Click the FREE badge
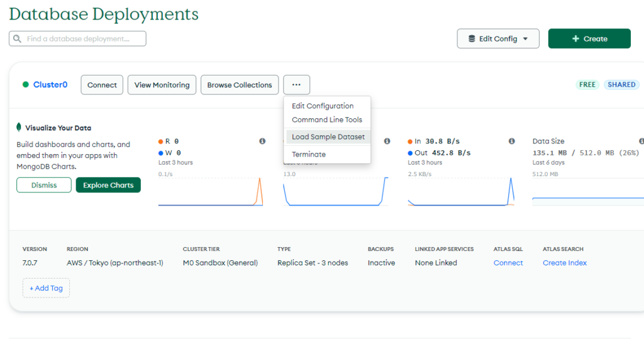This screenshot has width=644, height=344. click(587, 84)
